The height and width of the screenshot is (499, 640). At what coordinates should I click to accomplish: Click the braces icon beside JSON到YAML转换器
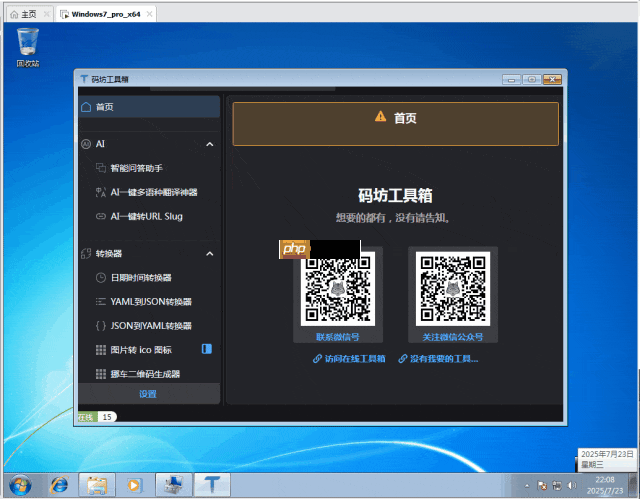101,326
